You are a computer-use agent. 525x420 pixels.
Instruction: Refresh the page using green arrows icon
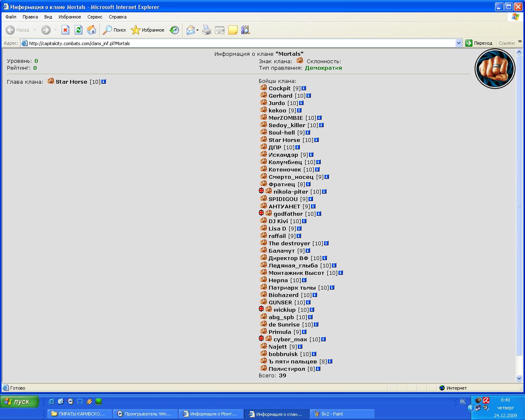tap(78, 30)
